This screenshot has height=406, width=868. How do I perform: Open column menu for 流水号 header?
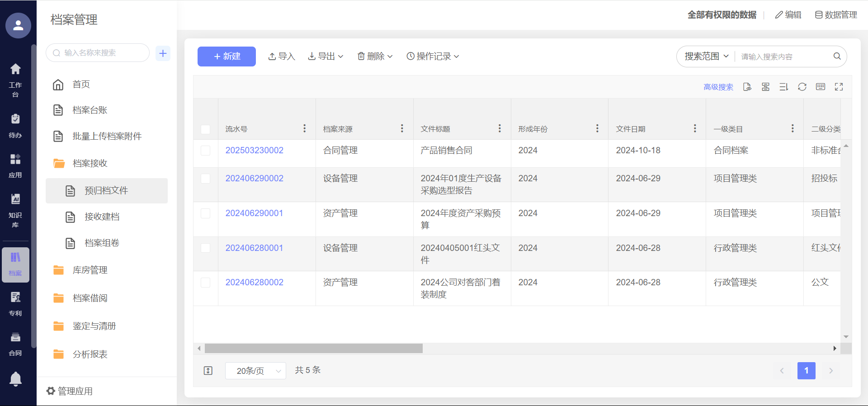[x=304, y=128]
